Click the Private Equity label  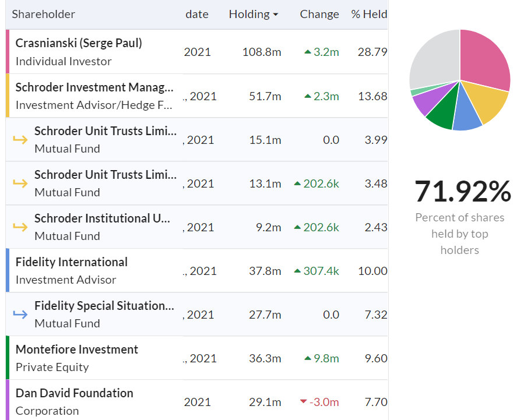(52, 367)
